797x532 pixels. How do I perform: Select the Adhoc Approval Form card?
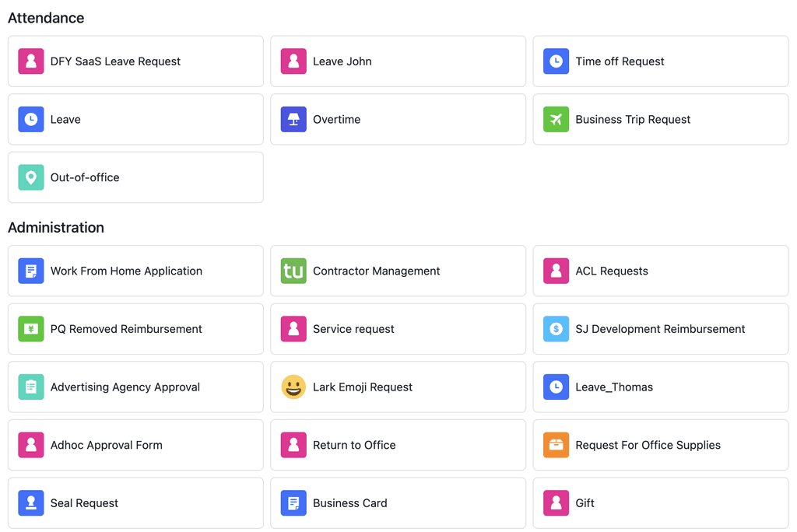click(135, 445)
